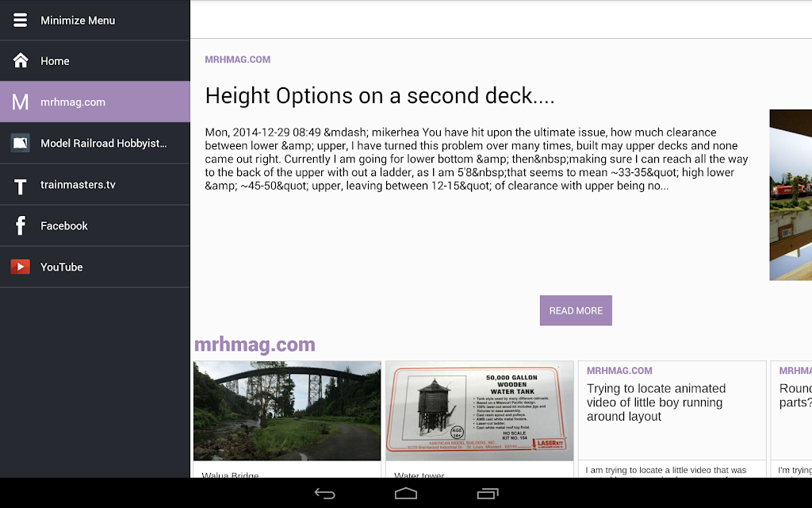Screen dimensions: 812x508
Task: Click the text 'I am trying to locate a little video'
Action: (x=666, y=470)
